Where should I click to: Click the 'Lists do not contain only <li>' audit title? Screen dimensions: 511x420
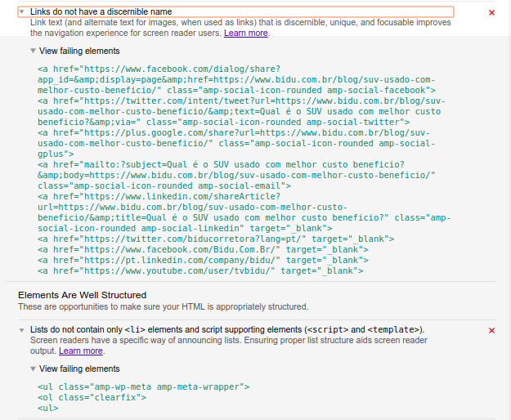pyautogui.click(x=227, y=329)
